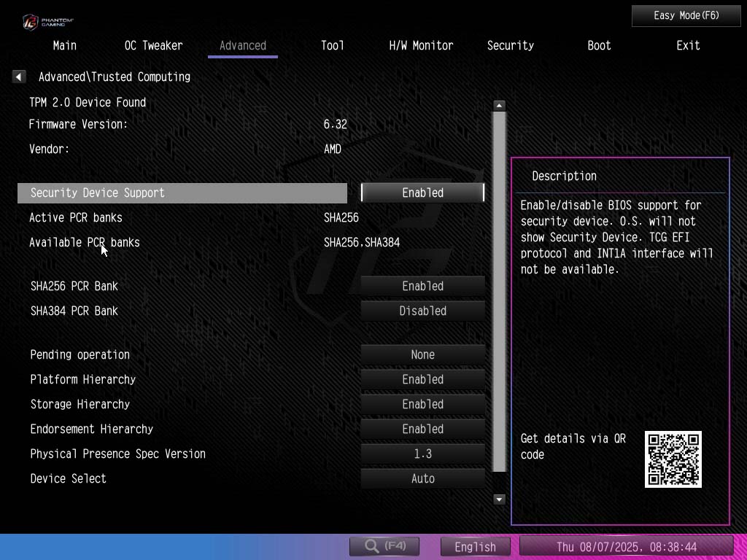Click the QR code in the Description panel
747x560 pixels.
click(x=673, y=459)
